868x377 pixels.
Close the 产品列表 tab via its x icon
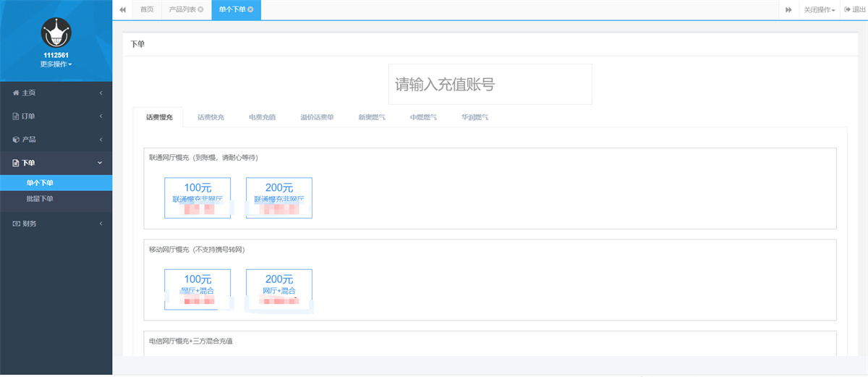200,9
